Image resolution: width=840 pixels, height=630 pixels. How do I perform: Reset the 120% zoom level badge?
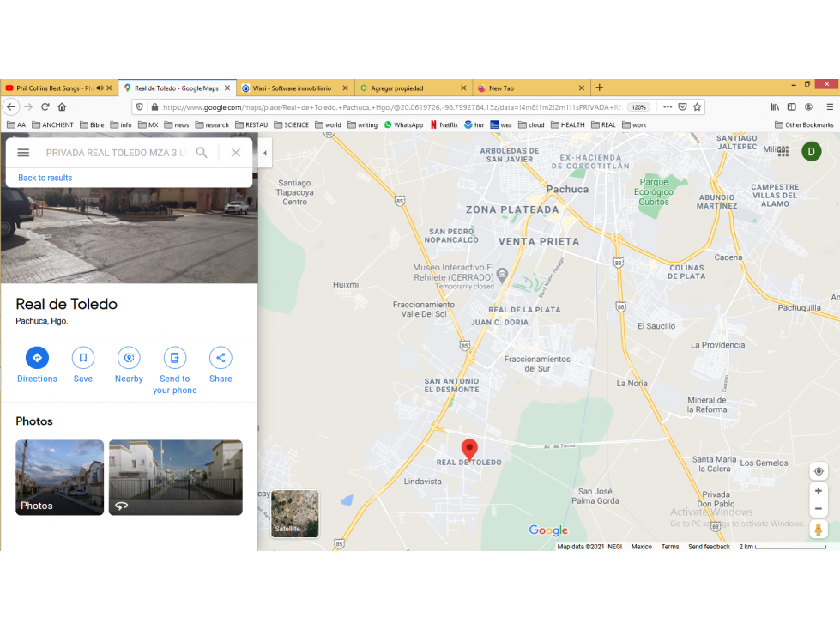[x=638, y=107]
